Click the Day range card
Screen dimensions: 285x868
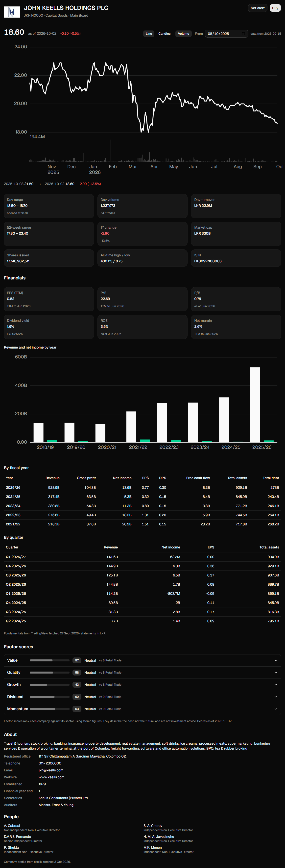49,206
